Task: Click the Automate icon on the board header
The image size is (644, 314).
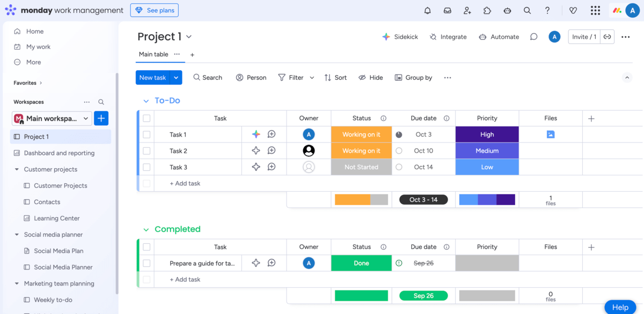Action: click(482, 36)
